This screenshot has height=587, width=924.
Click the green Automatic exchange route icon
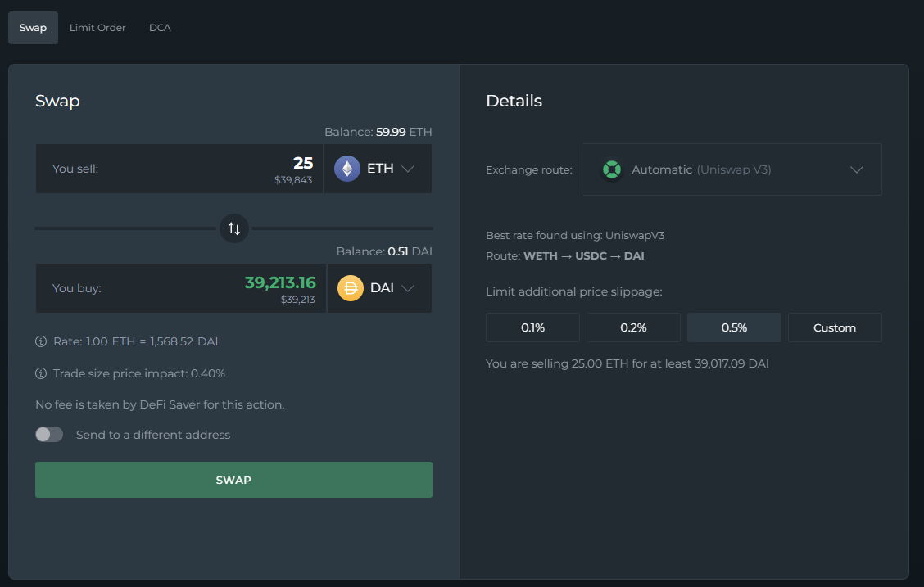[x=611, y=169]
